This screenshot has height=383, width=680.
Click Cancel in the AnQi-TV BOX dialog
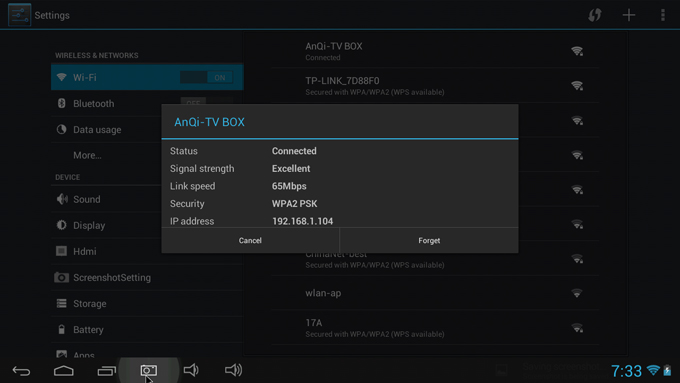pos(250,240)
